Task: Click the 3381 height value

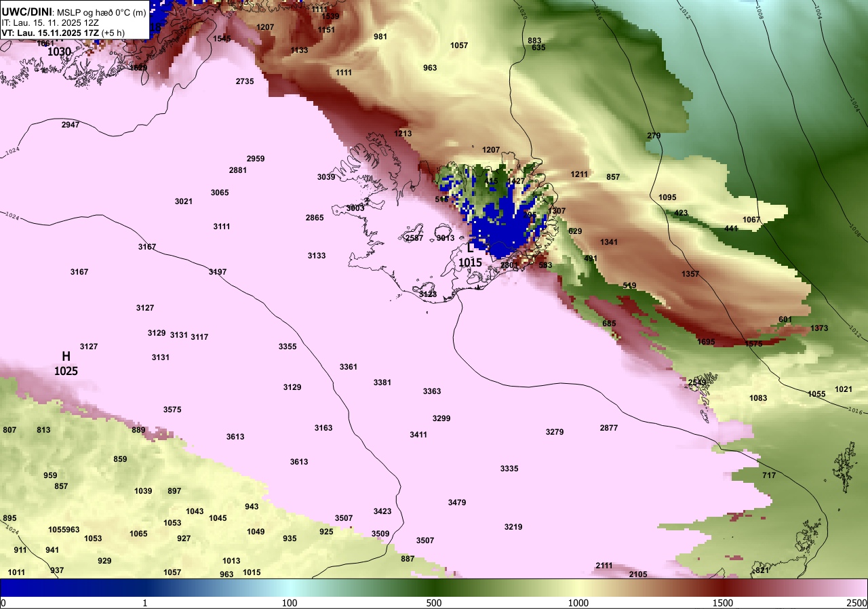Action: point(382,382)
